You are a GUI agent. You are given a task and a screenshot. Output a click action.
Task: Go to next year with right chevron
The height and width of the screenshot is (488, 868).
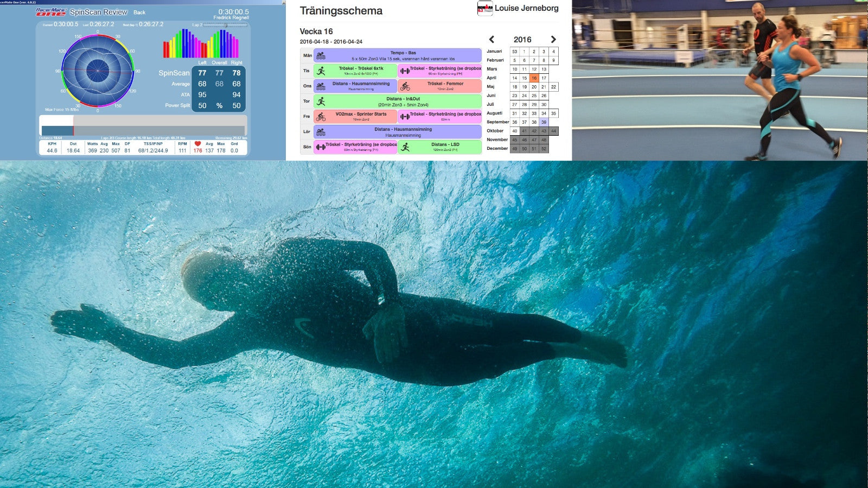(553, 39)
